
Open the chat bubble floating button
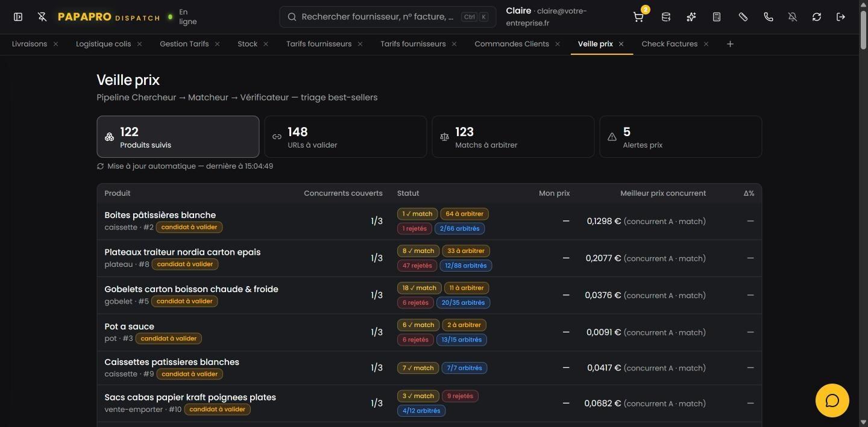832,401
